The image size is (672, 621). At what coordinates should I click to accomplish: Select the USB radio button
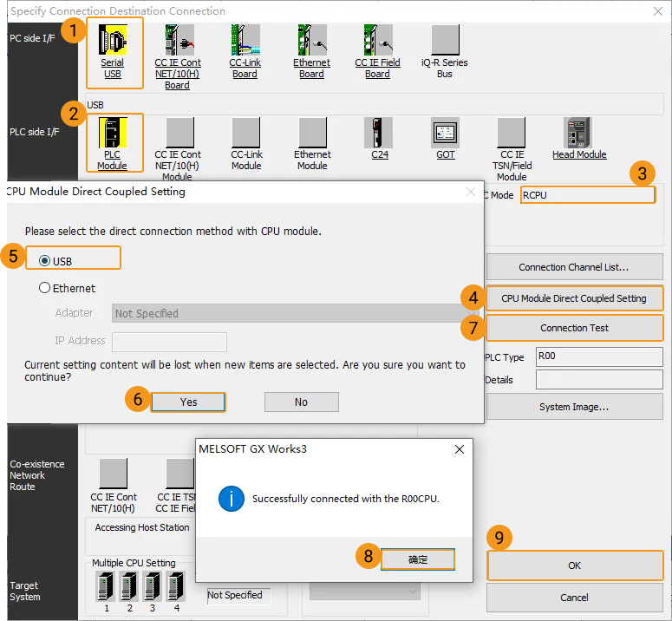(x=45, y=260)
